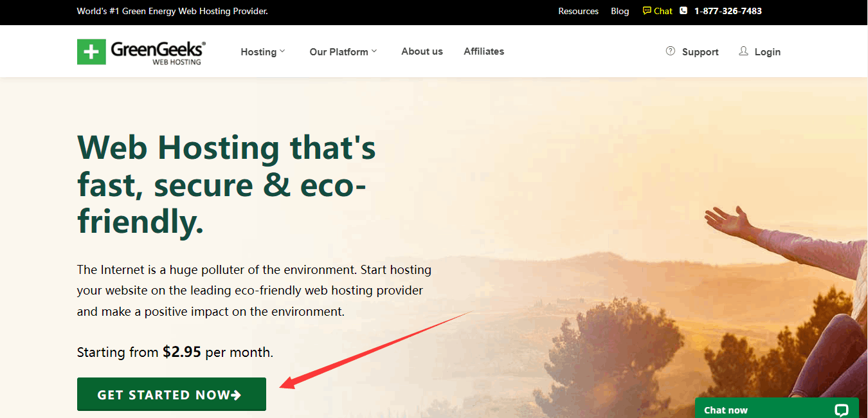Click the question mark Support icon
This screenshot has width=868, height=418.
671,51
